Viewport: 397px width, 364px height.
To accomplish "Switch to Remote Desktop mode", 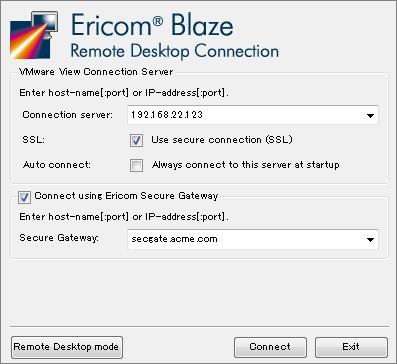I will click(x=67, y=347).
